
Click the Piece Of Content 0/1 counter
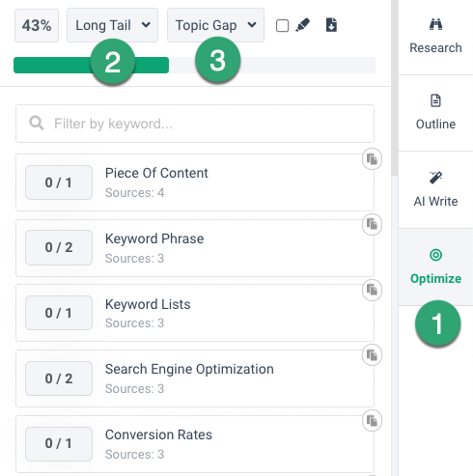pyautogui.click(x=59, y=182)
